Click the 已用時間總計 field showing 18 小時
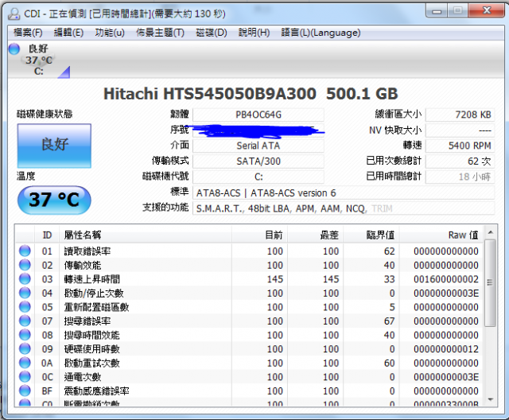Image resolution: width=509 pixels, height=420 pixels. tap(460, 177)
